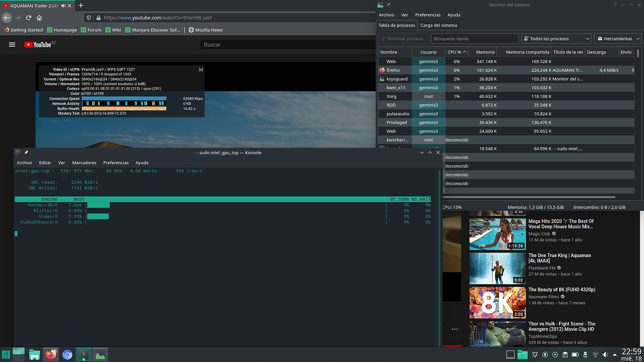This screenshot has width=644, height=362.
Task: Open Preferencias menu in system monitor
Action: tap(427, 15)
